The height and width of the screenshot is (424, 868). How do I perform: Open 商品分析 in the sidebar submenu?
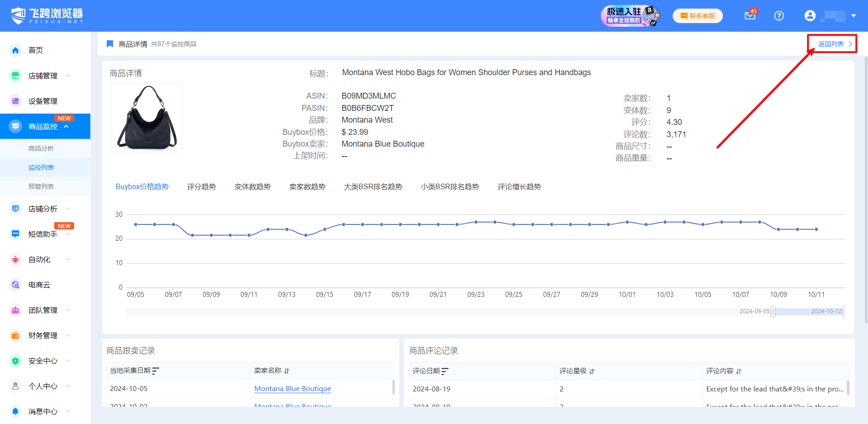pyautogui.click(x=41, y=148)
